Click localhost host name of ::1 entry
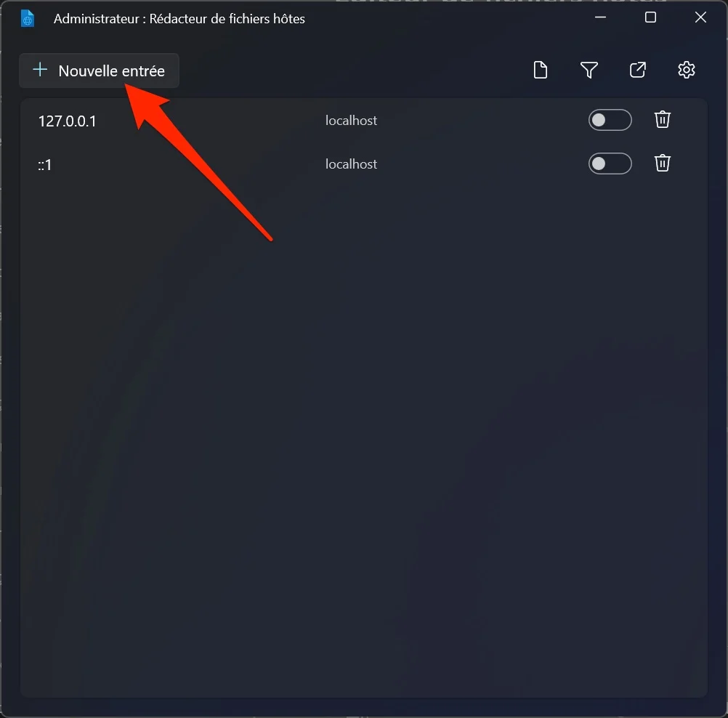Viewport: 728px width, 718px height. [x=351, y=164]
